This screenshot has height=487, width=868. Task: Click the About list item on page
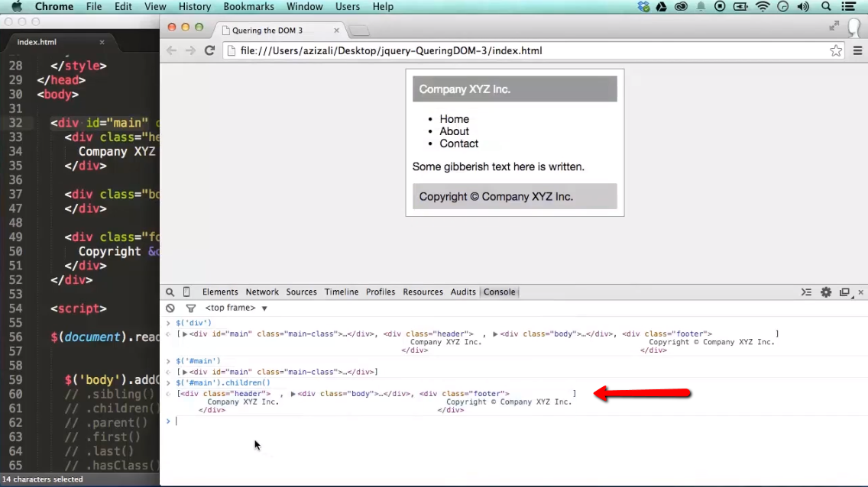tap(454, 131)
